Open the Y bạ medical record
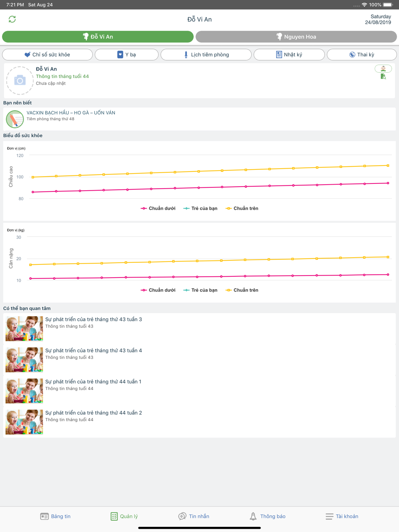This screenshot has height=532, width=399. 126,55
